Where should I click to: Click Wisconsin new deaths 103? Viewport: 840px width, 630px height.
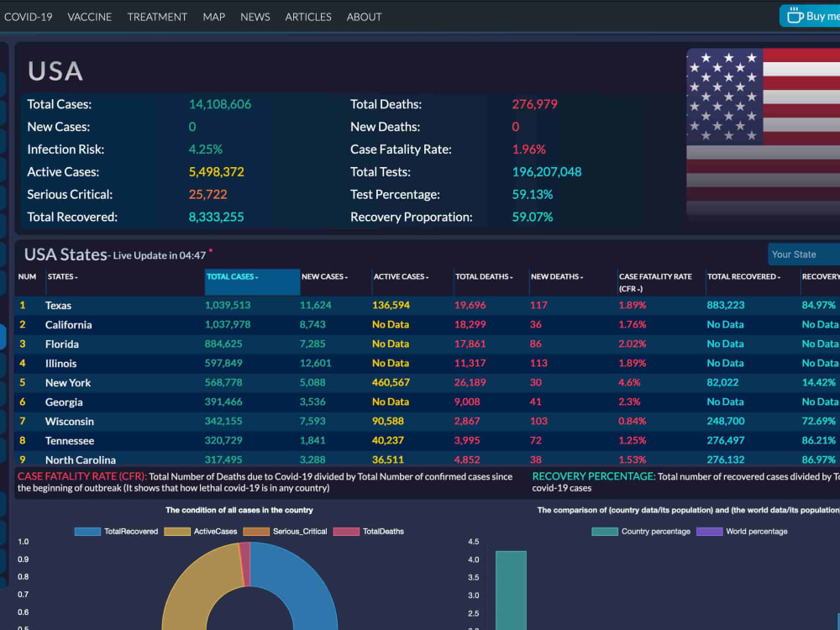click(x=539, y=421)
